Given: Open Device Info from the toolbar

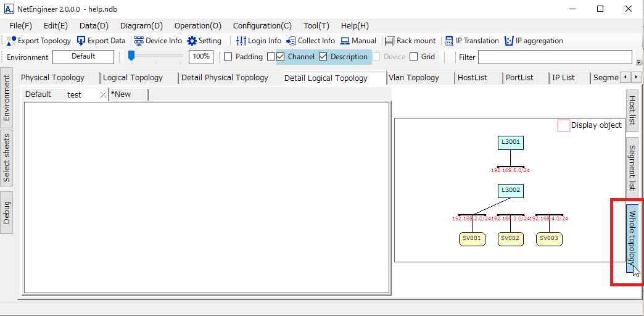Looking at the screenshot, I should [x=139, y=41].
